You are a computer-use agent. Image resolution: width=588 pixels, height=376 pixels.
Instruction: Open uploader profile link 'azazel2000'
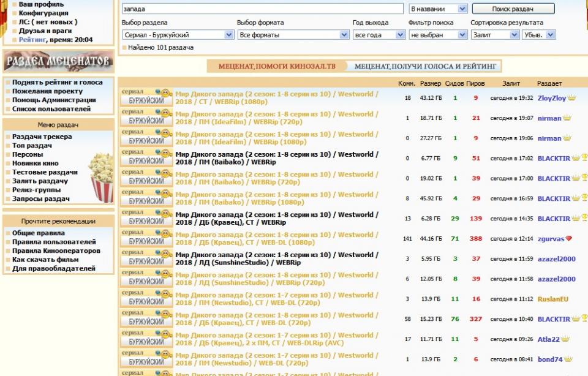(x=556, y=259)
